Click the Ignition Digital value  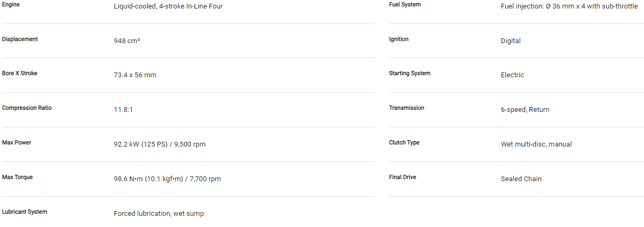(x=511, y=40)
